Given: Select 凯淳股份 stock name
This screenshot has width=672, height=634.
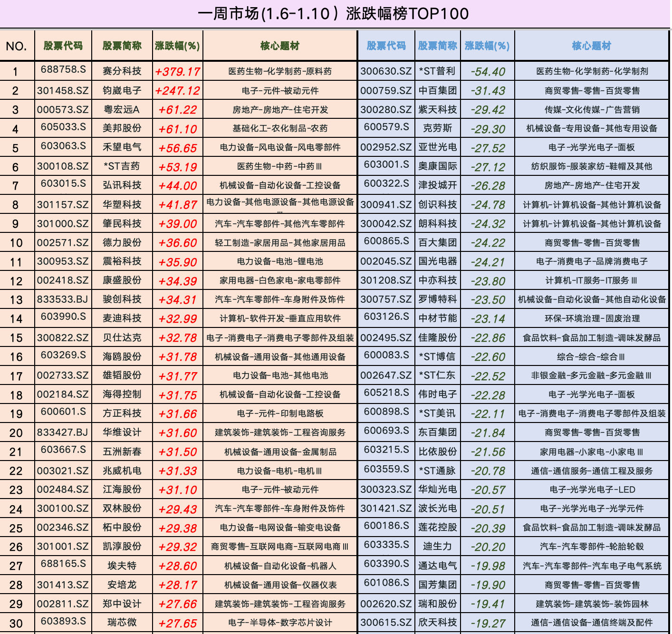Looking at the screenshot, I should click(x=122, y=547).
